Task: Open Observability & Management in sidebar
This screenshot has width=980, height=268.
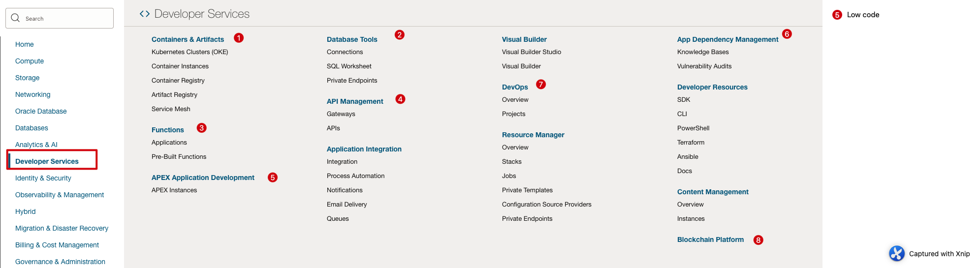Action: (x=60, y=195)
